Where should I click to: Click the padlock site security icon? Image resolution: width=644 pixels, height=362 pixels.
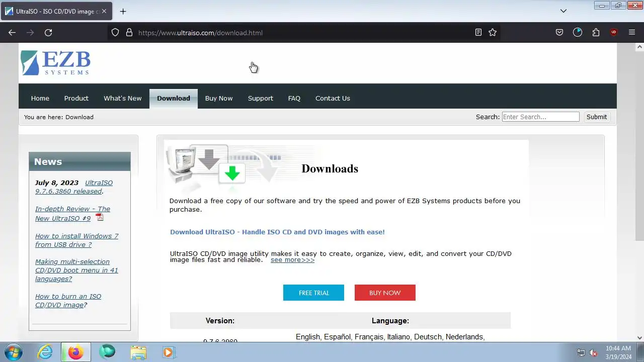(129, 33)
